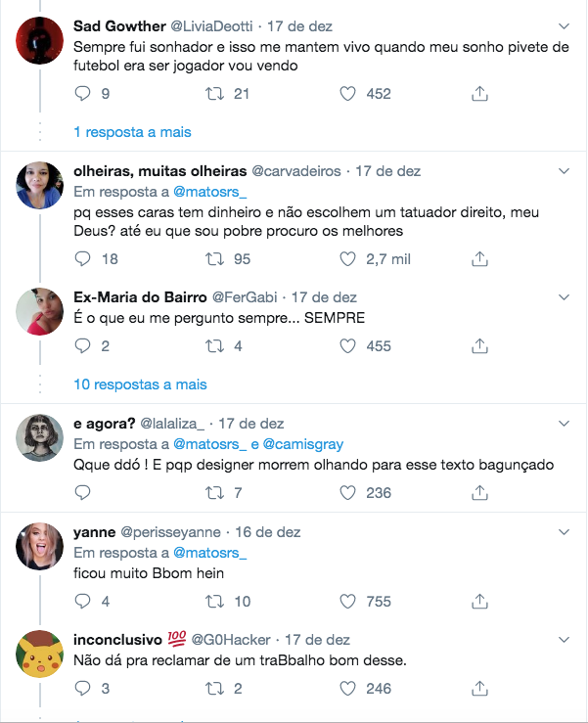Screen dimensions: 588x723
Task: Open the @carvadeiros profile handle
Action: [297, 170]
